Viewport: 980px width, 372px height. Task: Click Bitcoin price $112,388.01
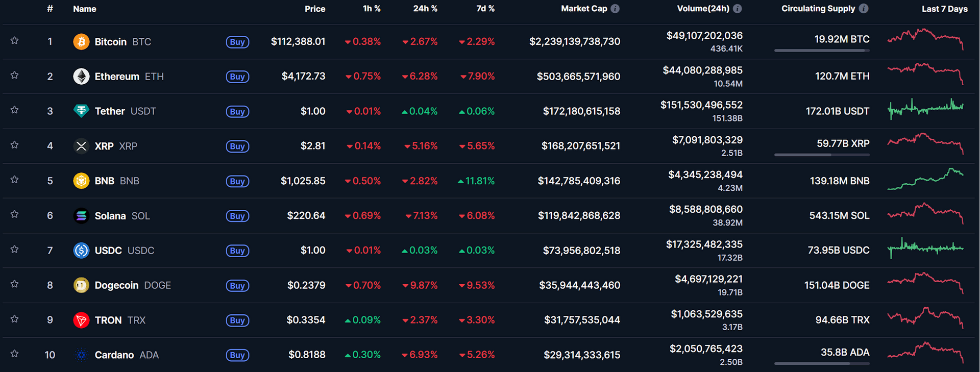click(x=298, y=41)
